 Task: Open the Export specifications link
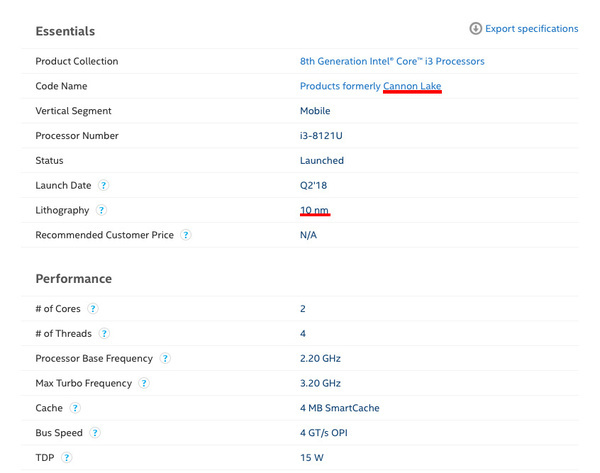pyautogui.click(x=532, y=29)
